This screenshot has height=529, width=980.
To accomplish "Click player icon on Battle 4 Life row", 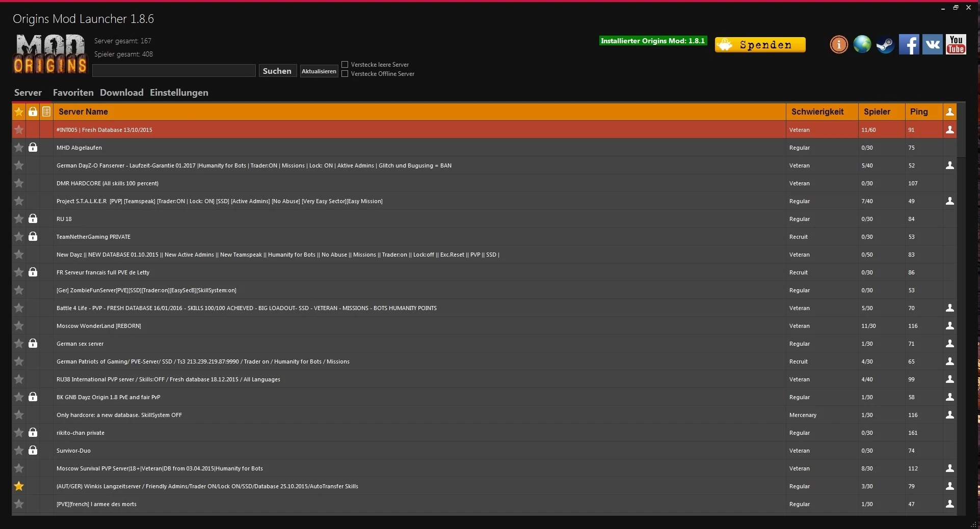I will click(x=950, y=308).
